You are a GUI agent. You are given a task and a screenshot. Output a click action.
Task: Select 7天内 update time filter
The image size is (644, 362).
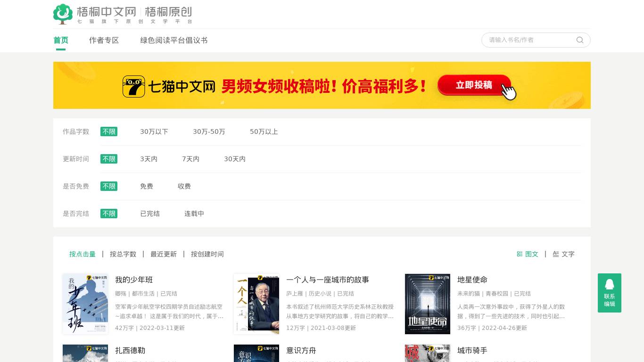coord(190,159)
